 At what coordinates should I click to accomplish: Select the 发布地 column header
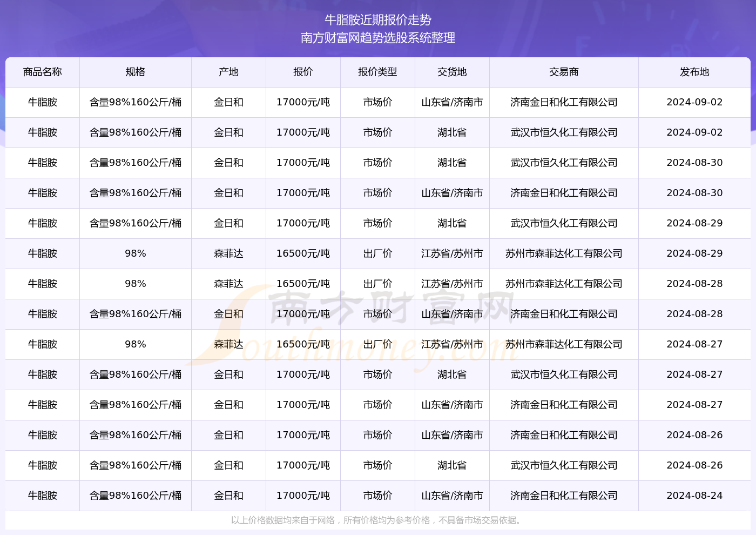tap(695, 72)
